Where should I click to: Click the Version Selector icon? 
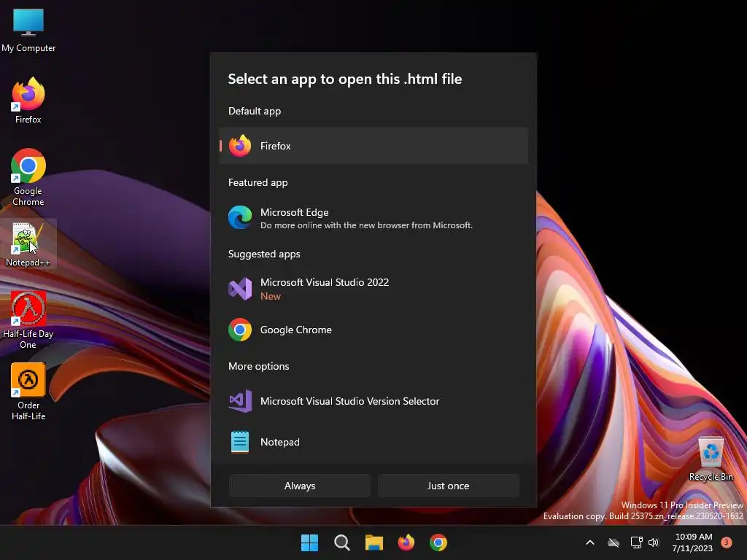pos(240,401)
